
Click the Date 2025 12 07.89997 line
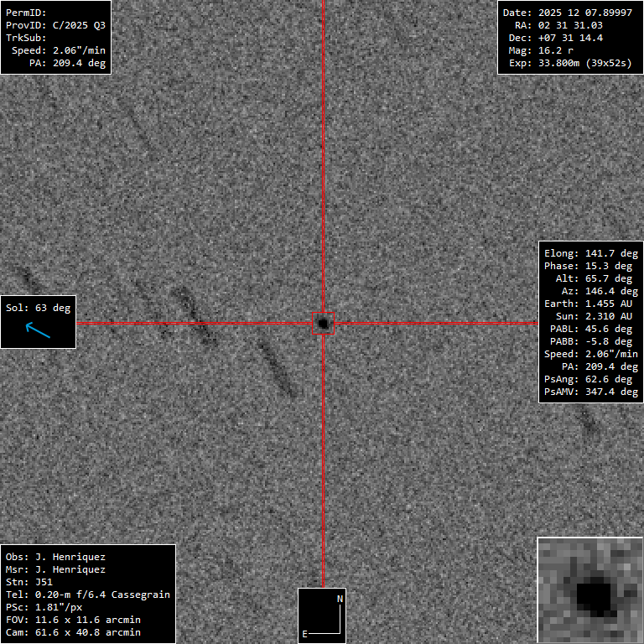(568, 13)
